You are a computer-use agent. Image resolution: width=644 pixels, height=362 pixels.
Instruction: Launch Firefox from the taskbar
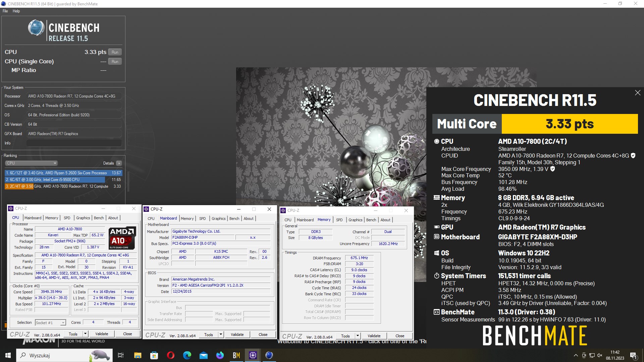pos(220,355)
